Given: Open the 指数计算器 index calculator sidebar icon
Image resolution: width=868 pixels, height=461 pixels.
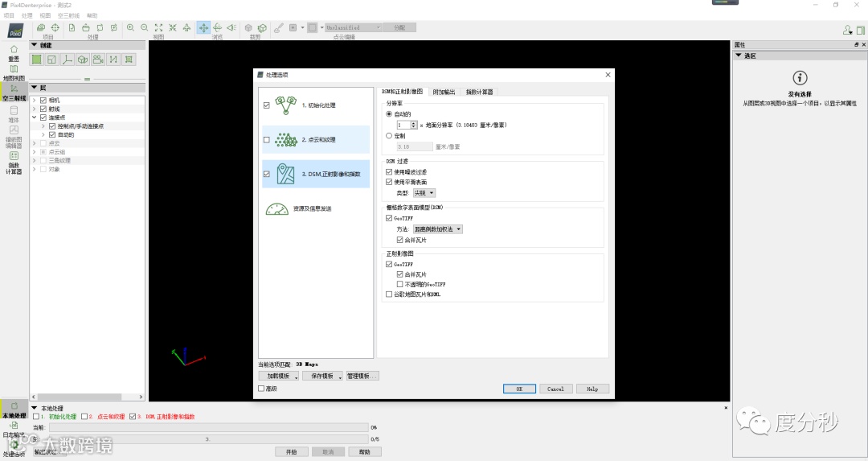Looking at the screenshot, I should pos(14,163).
